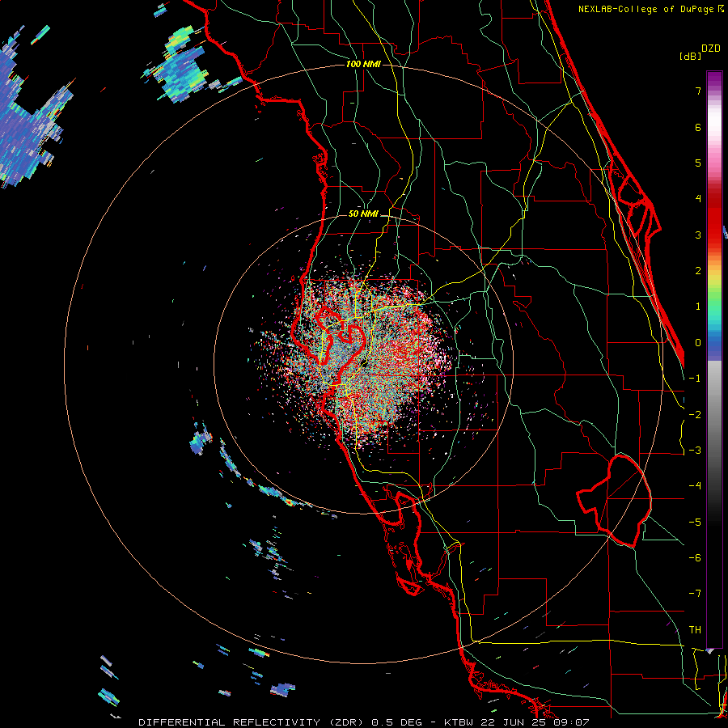
Task: Click the "(ZDR)" abbreviation in caption
Action: point(347,722)
